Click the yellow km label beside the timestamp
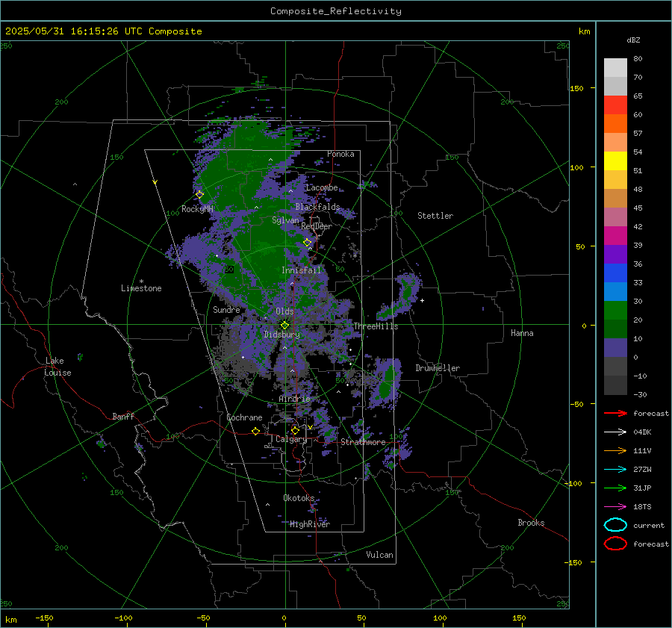The width and height of the screenshot is (672, 628). [584, 31]
